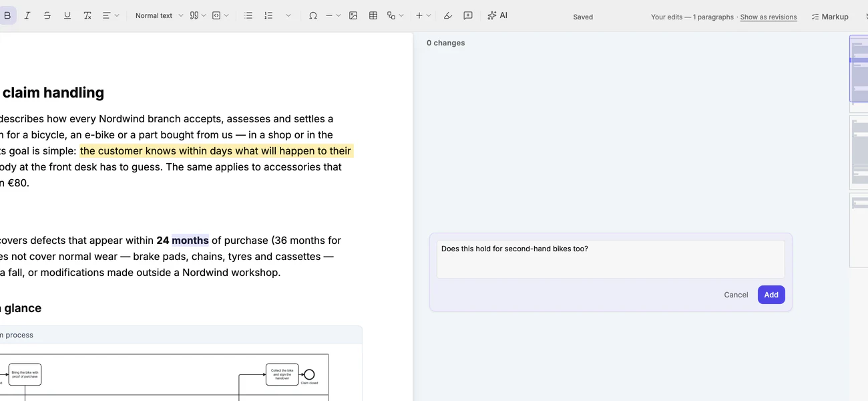
Task: Click Show as revisions link
Action: tap(769, 17)
